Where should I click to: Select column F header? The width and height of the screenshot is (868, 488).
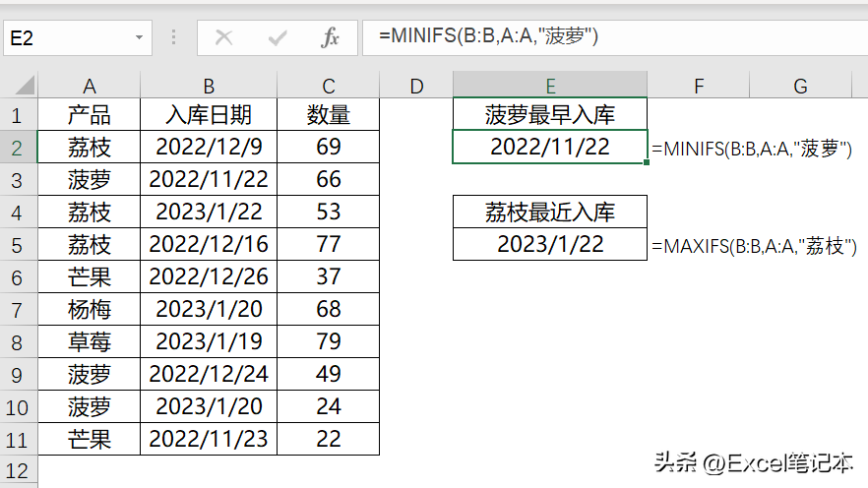tap(699, 86)
